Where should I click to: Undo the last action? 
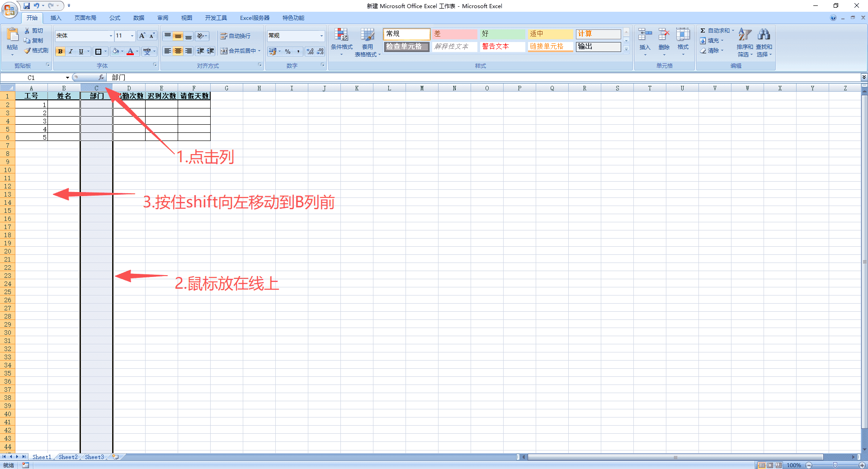(37, 6)
